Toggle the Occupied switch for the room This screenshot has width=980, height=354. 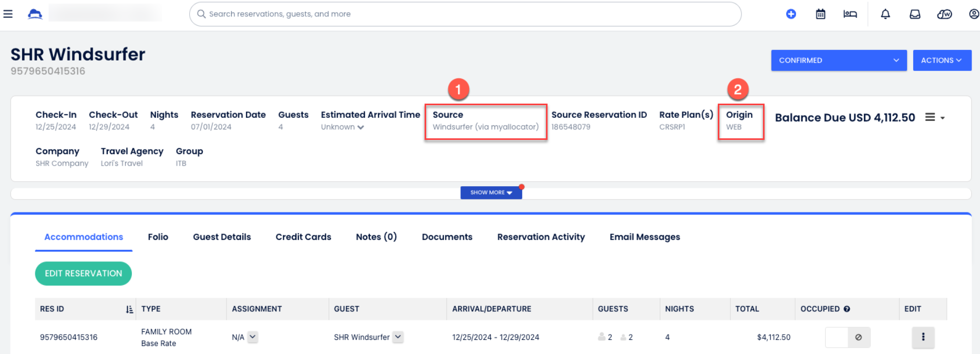(847, 337)
